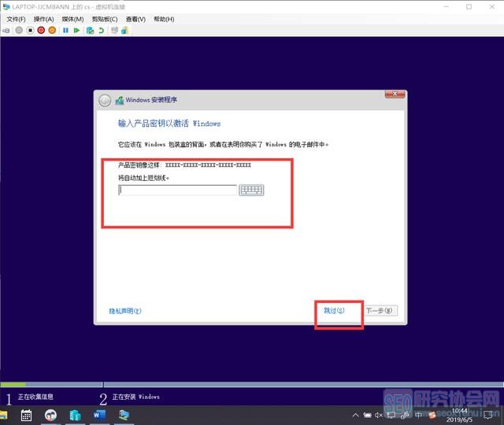The image size is (504, 425).
Task: Click the 输入产品密钥以激活 Windows heading
Action: [x=169, y=124]
